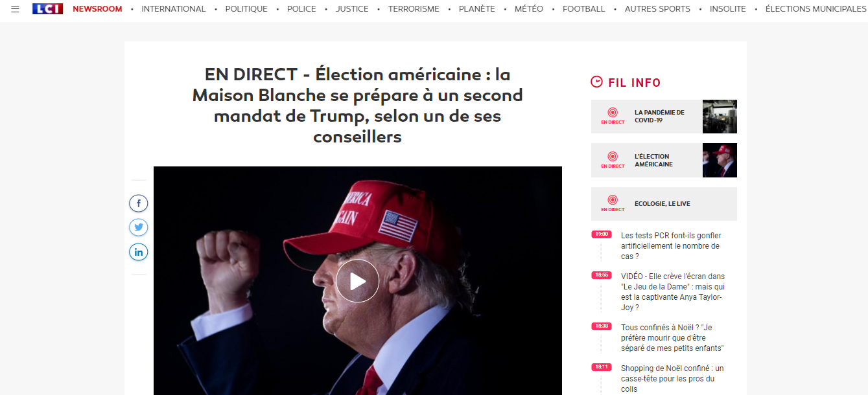Play the Trump video
868x395 pixels.
pos(357,281)
